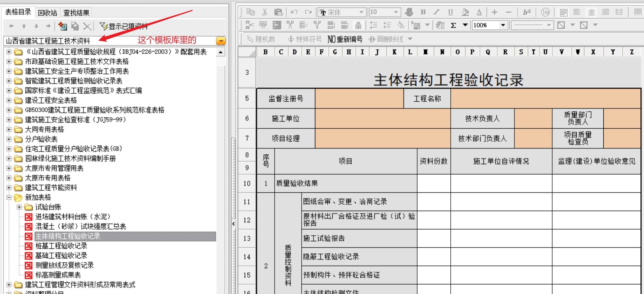Open the 宋体 font dropdown
This screenshot has height=294, width=644.
pyautogui.click(x=361, y=12)
